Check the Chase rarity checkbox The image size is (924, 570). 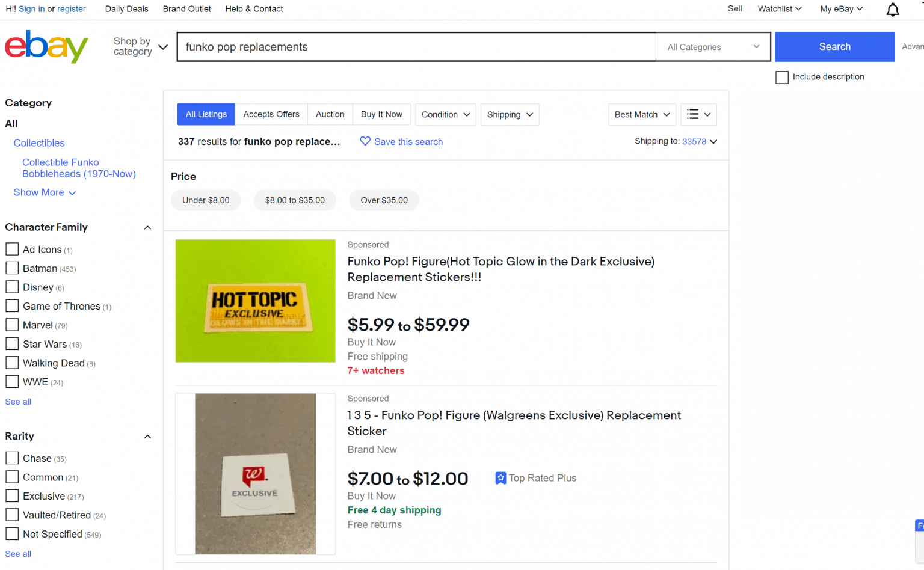(12, 458)
